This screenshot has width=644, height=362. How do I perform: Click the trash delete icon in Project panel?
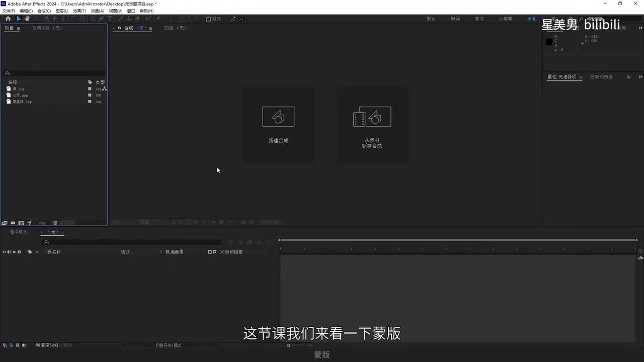click(x=55, y=223)
